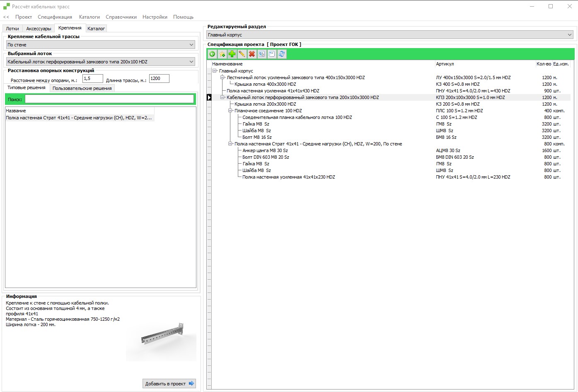
Task: Open the Проект menu
Action: 24,17
